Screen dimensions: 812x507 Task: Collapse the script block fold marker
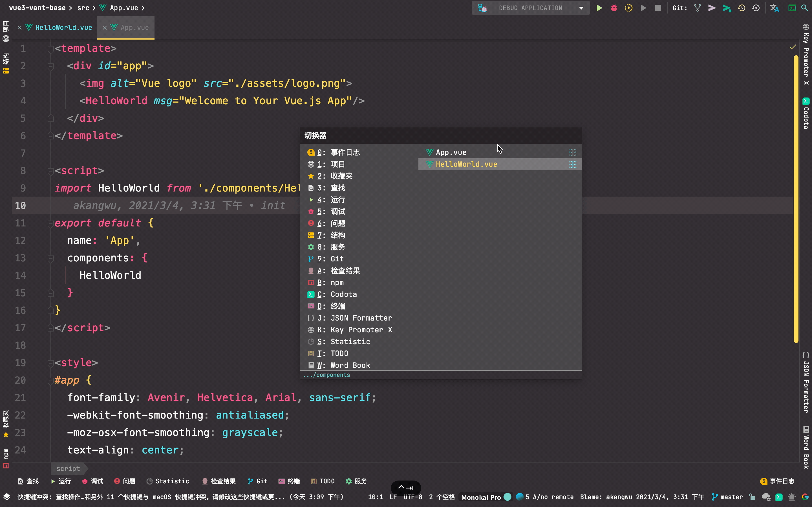coord(50,171)
